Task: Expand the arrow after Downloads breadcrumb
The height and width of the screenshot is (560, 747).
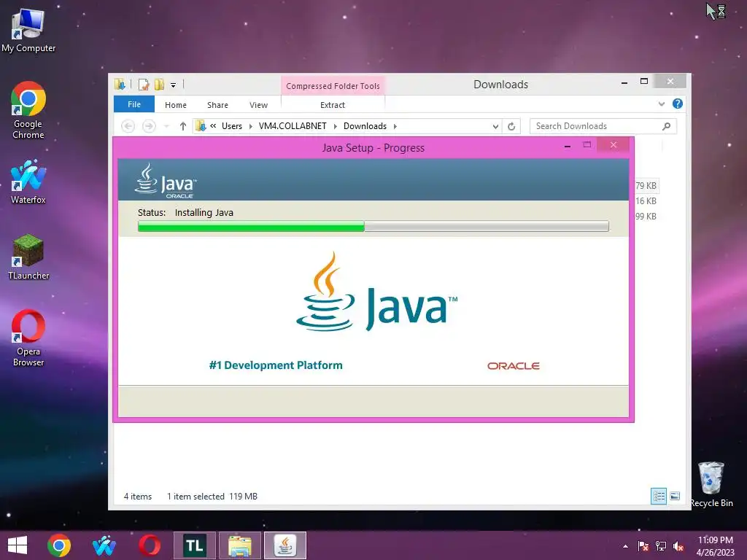Action: [395, 126]
